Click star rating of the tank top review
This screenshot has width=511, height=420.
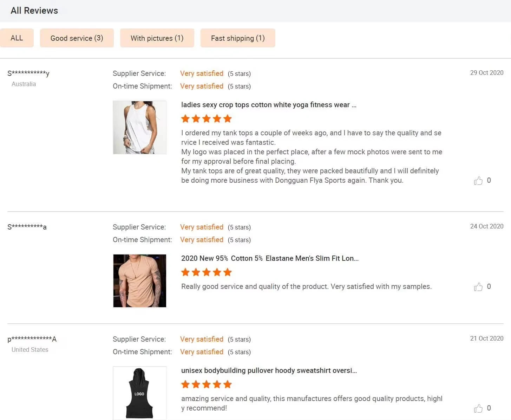[x=206, y=119]
